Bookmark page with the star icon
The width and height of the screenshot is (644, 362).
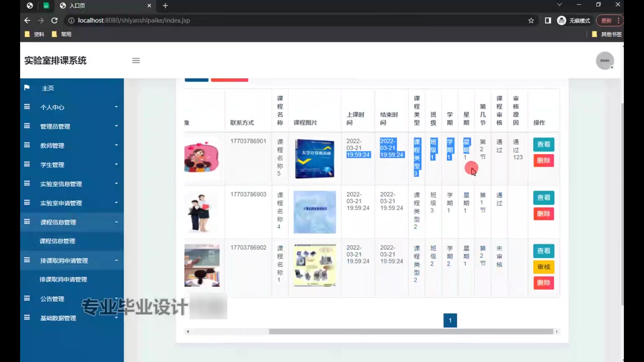[531, 20]
